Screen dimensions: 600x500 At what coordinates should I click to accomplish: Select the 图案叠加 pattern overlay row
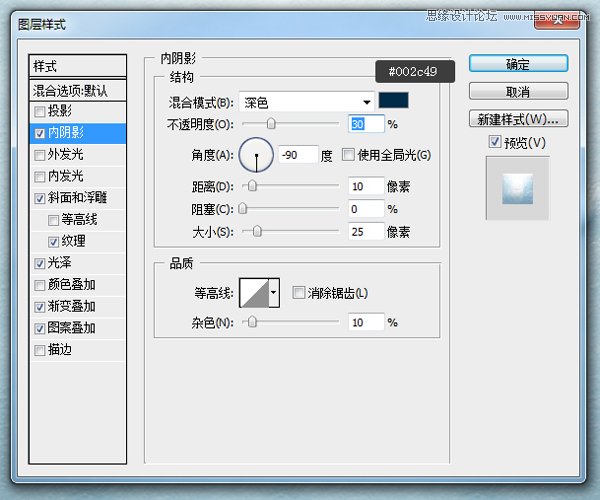(x=78, y=328)
